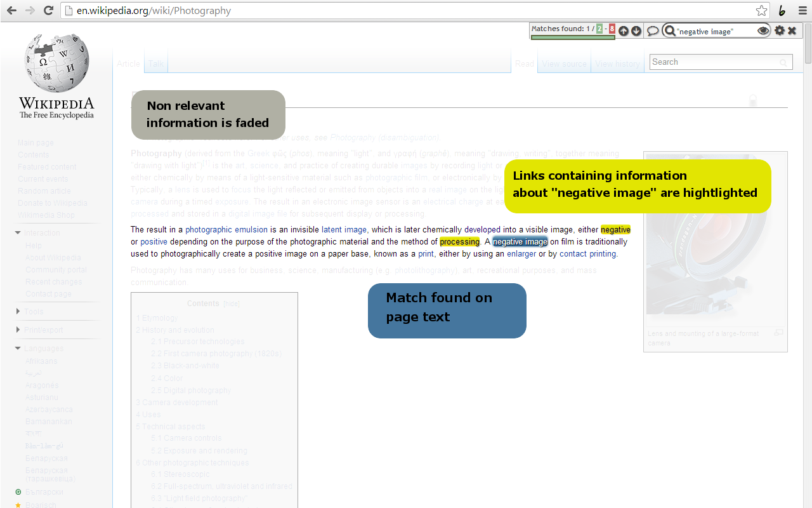Open the Article tab
Image resolution: width=812 pixels, height=508 pixels.
129,63
